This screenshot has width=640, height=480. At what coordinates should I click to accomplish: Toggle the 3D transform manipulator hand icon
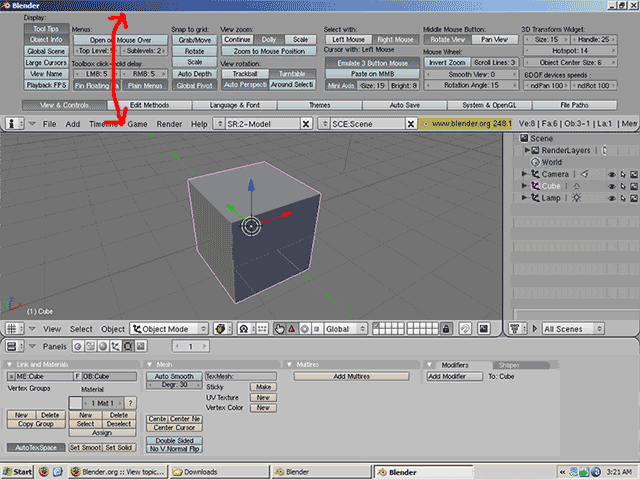click(280, 329)
